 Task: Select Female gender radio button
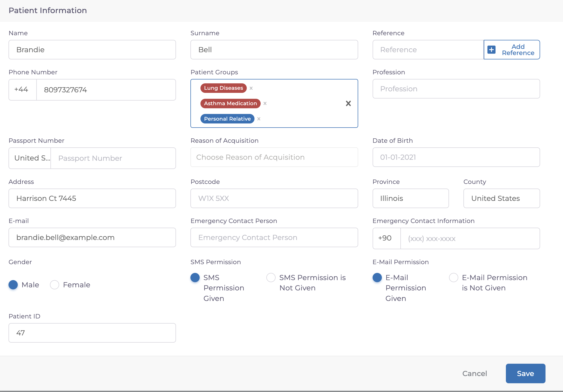click(x=55, y=285)
